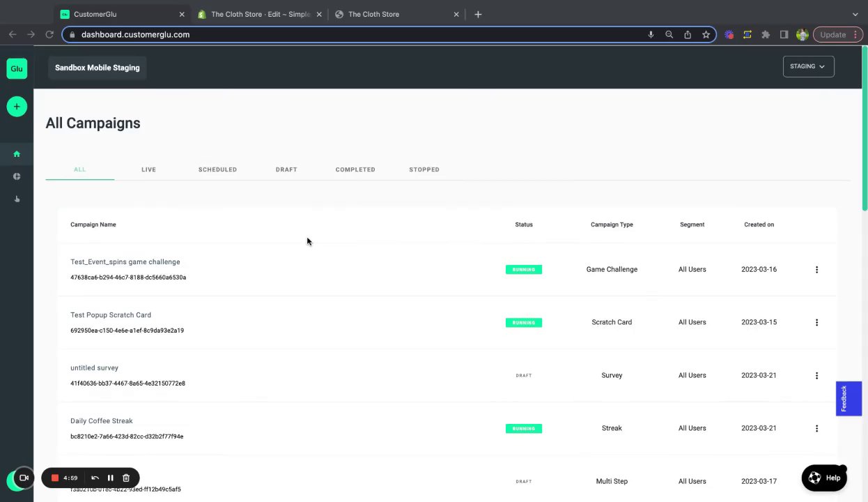Screen dimensions: 868x502
Task: Click campaign ID bc8210e2-7a66-423d-82cc-d32b2f77f94e
Action: click(x=127, y=436)
